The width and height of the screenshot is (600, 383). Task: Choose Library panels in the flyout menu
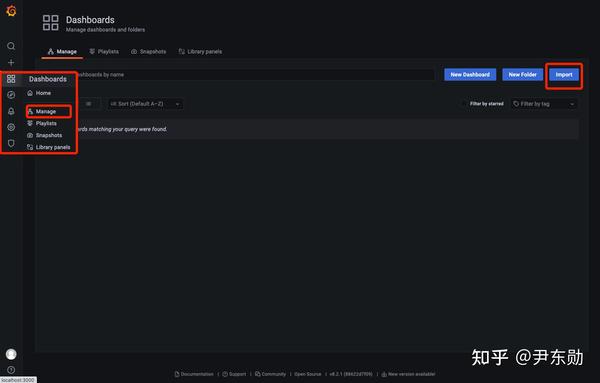49,147
